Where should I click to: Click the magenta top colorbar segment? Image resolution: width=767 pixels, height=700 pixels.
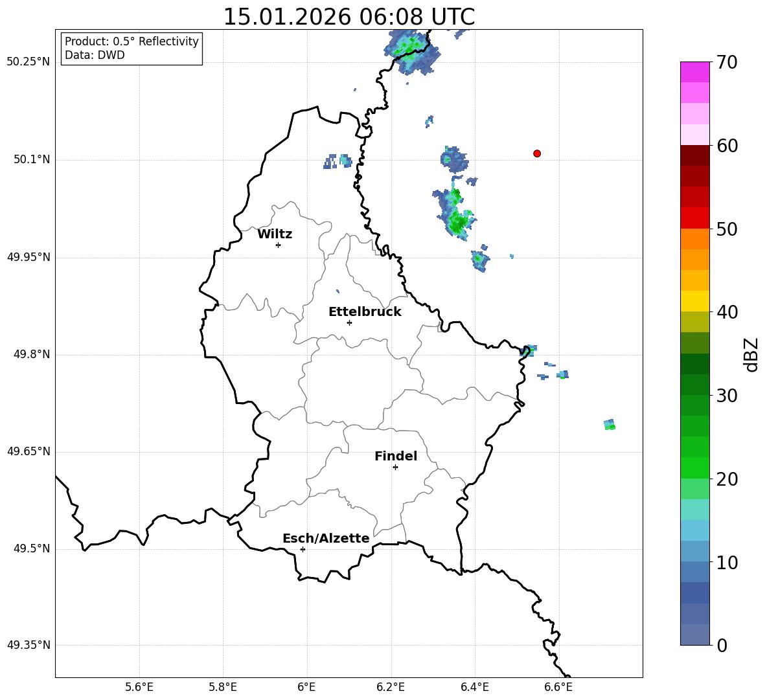click(x=695, y=72)
